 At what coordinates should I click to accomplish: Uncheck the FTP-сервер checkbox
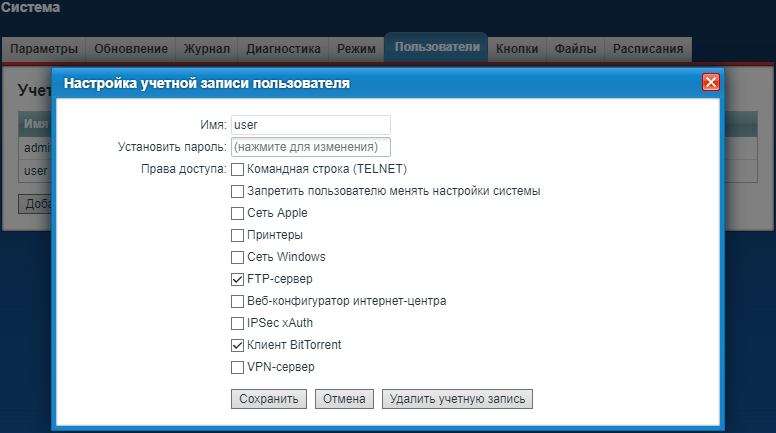238,279
